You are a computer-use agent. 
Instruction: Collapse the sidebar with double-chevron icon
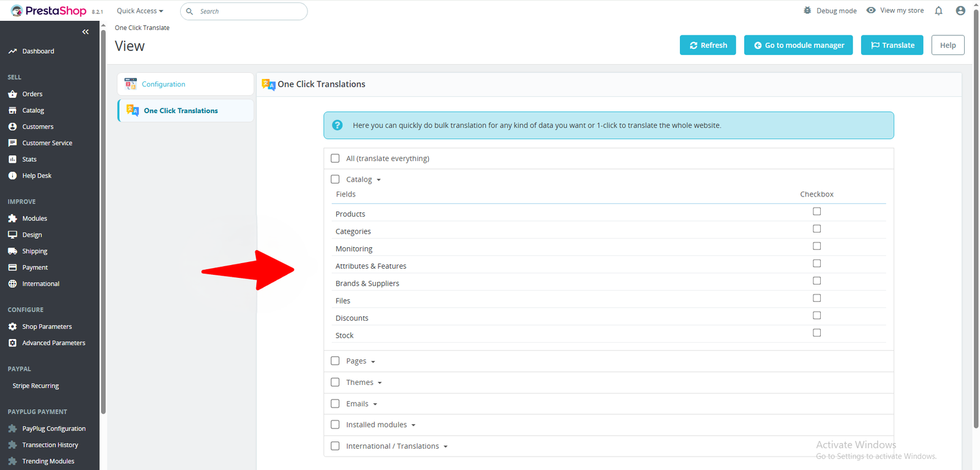coord(85,32)
